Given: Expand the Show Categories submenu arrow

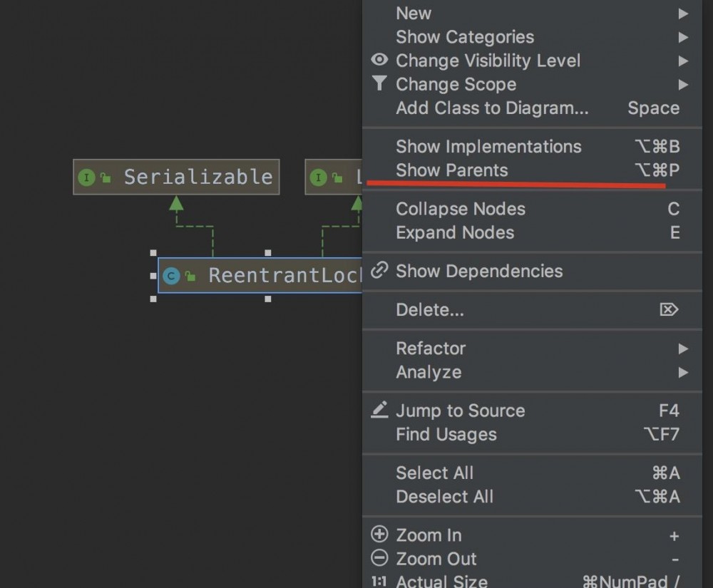Looking at the screenshot, I should pyautogui.click(x=683, y=37).
